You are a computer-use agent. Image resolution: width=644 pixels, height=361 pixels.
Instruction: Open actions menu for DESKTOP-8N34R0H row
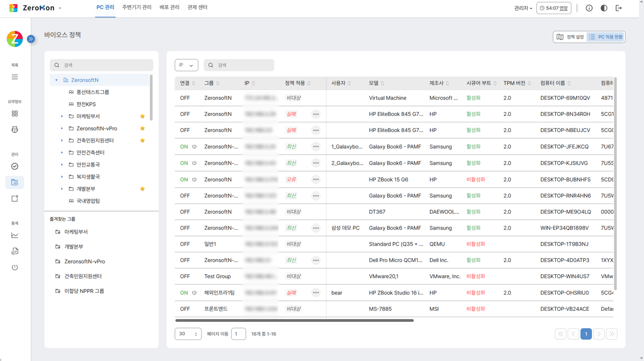316,114
